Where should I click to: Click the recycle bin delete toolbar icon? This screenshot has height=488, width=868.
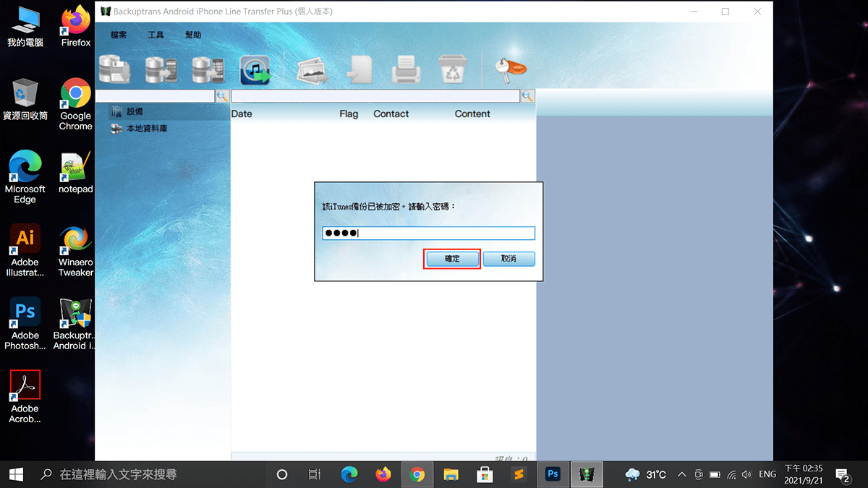click(x=453, y=70)
